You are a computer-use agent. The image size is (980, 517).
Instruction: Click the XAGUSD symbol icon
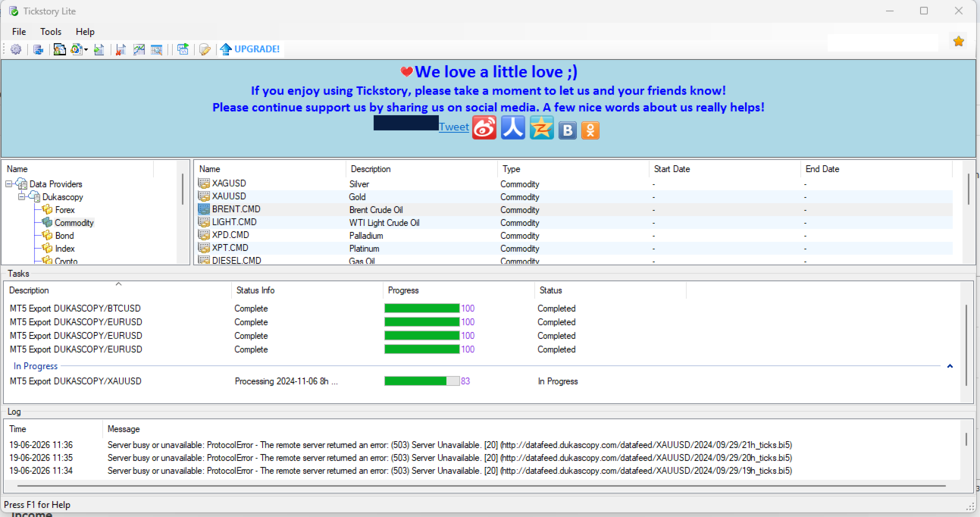click(x=204, y=183)
